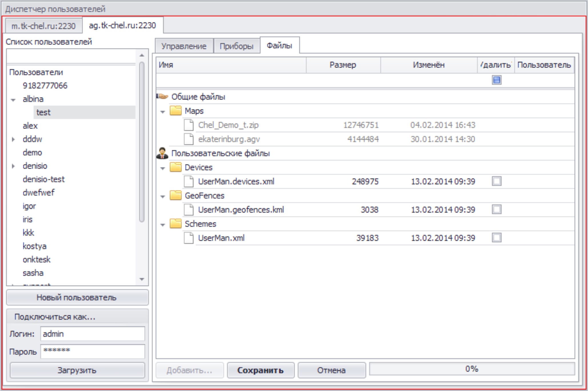Viewport: 588px width, 391px height.
Task: Select user igor in the list
Action: pyautogui.click(x=29, y=206)
